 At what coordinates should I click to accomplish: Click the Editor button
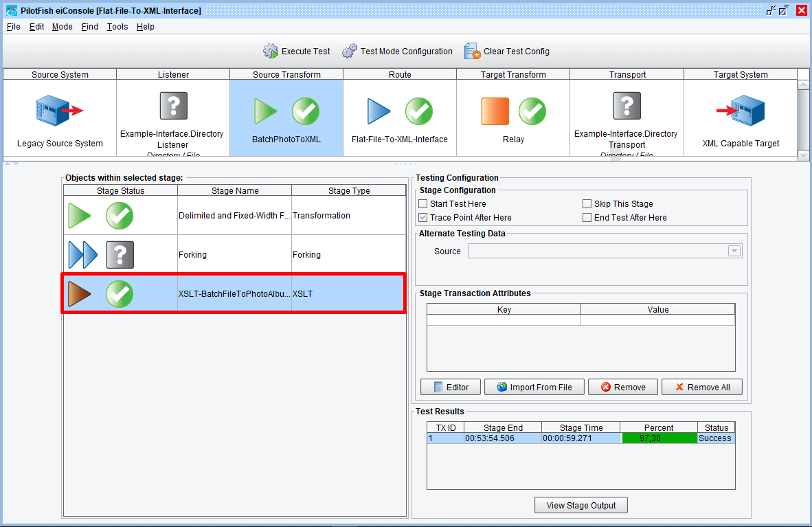click(x=451, y=387)
